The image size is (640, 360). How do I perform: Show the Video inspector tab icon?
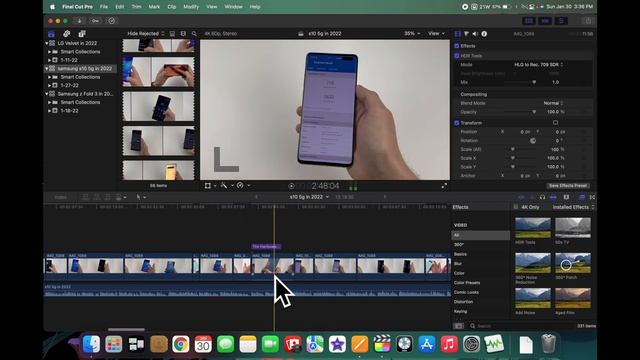(458, 34)
